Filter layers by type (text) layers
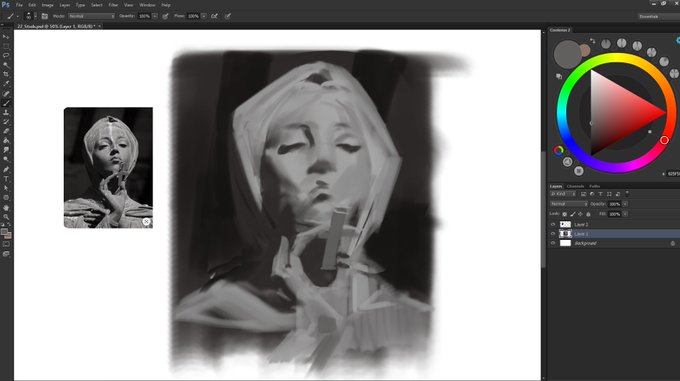 pos(600,194)
